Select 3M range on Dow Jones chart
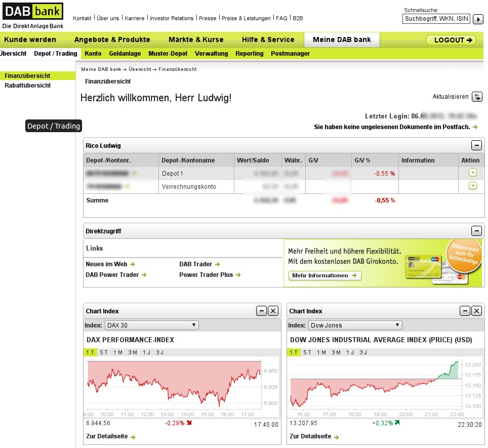 click(336, 352)
